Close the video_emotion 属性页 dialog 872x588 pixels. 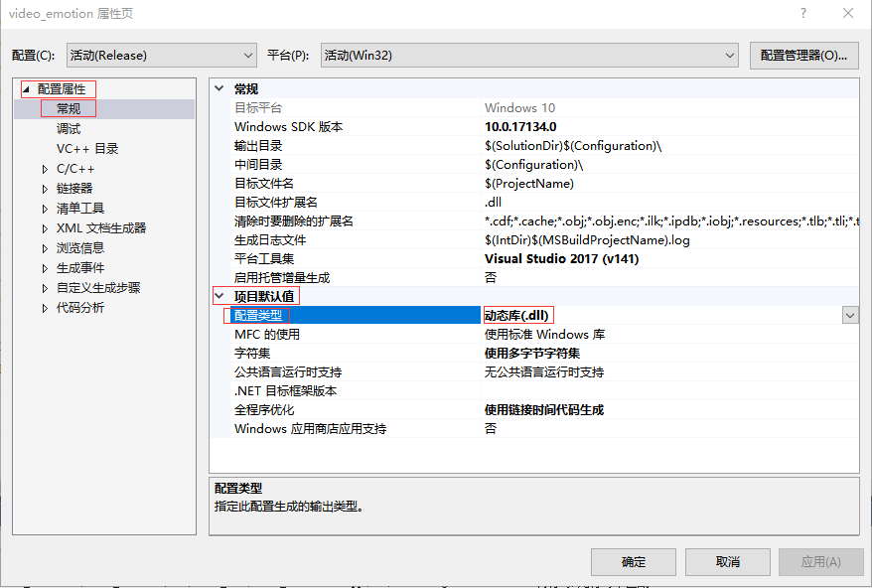click(x=847, y=13)
